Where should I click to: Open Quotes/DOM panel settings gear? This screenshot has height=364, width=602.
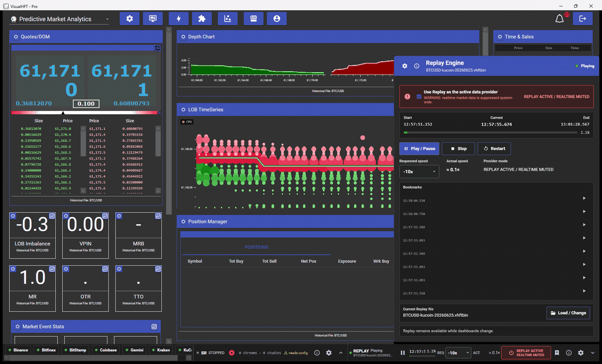click(x=16, y=37)
